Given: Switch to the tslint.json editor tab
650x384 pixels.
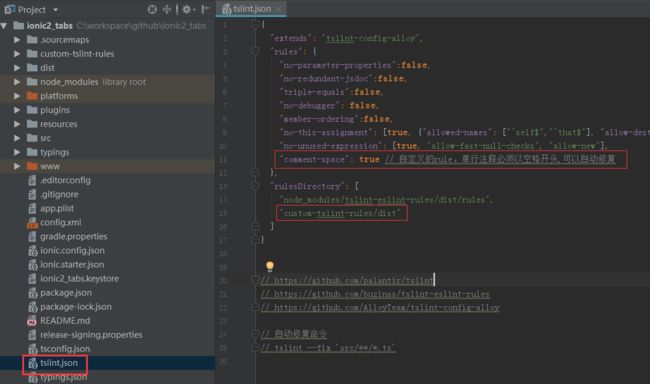Looking at the screenshot, I should [251, 9].
